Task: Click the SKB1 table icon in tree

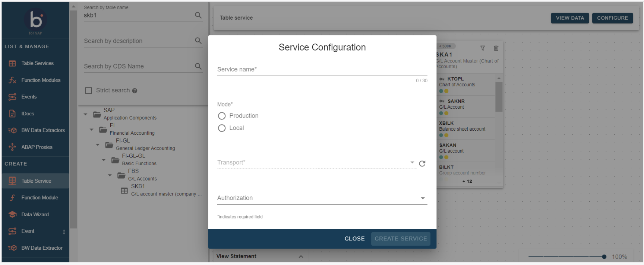Action: click(x=124, y=191)
